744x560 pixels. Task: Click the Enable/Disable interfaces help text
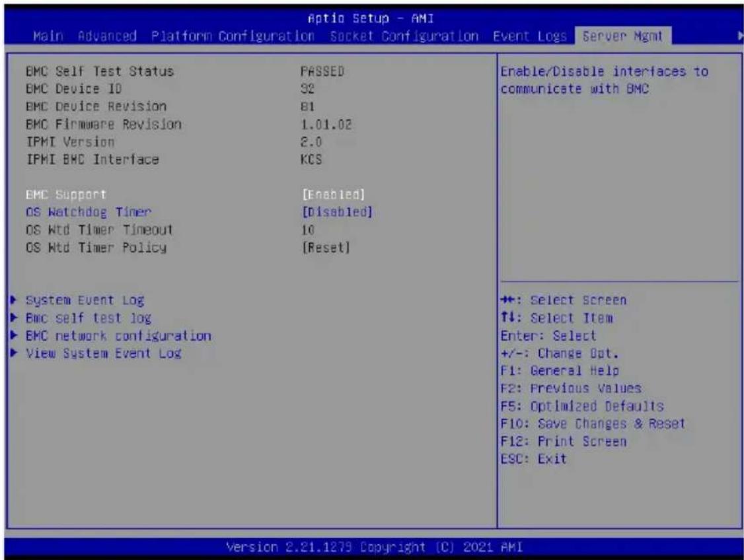click(605, 80)
